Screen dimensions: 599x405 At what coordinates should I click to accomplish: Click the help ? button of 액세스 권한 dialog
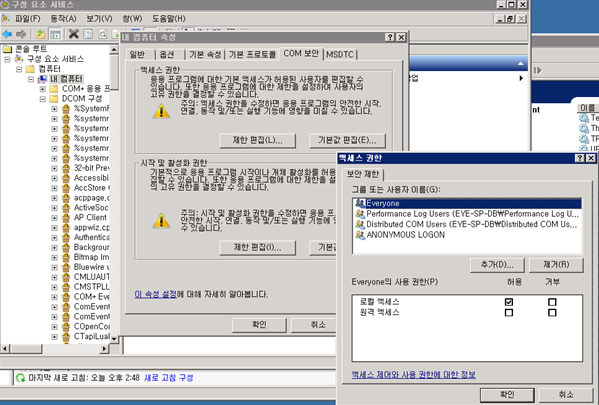(580, 158)
